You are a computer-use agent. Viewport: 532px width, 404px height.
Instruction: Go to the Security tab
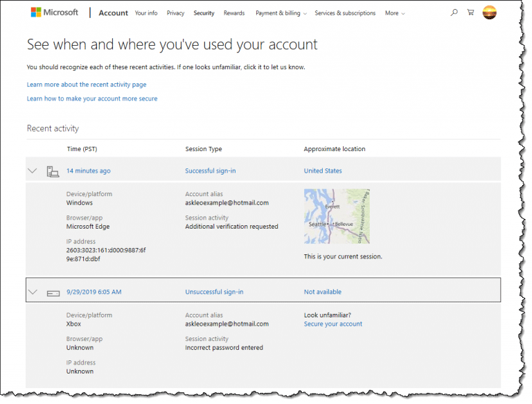click(x=204, y=13)
